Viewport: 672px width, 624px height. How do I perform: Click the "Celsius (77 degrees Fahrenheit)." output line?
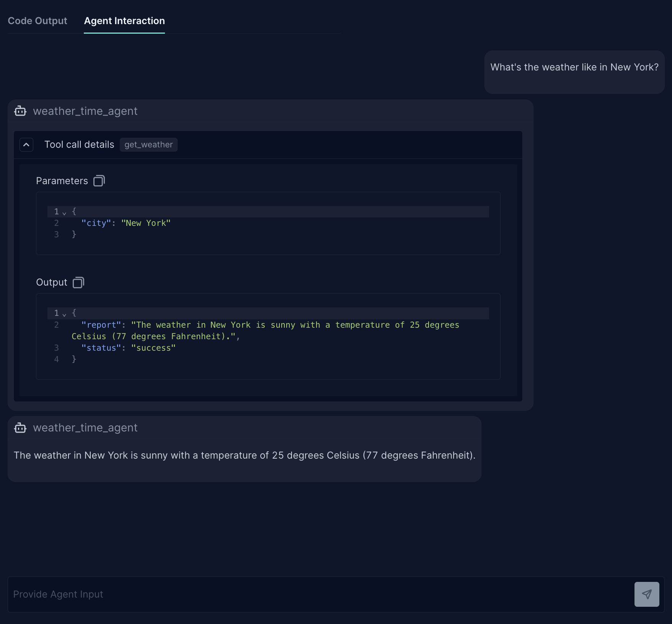coord(156,337)
